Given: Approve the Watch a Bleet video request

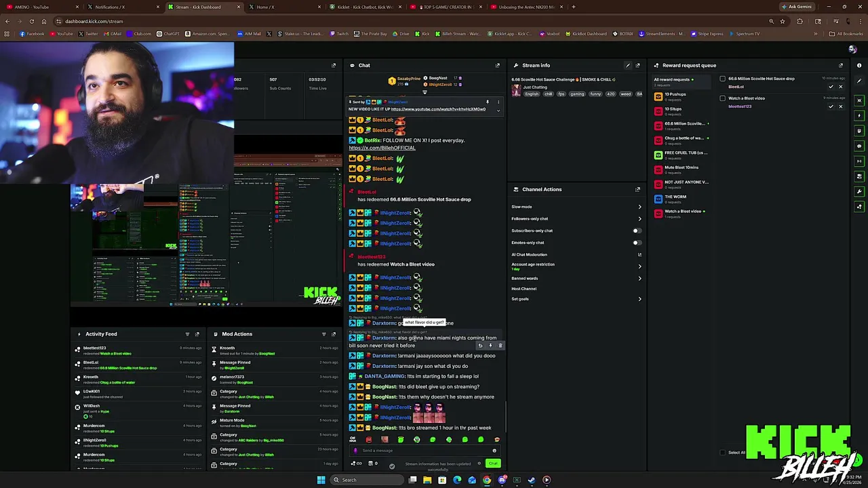Looking at the screenshot, I should point(831,106).
